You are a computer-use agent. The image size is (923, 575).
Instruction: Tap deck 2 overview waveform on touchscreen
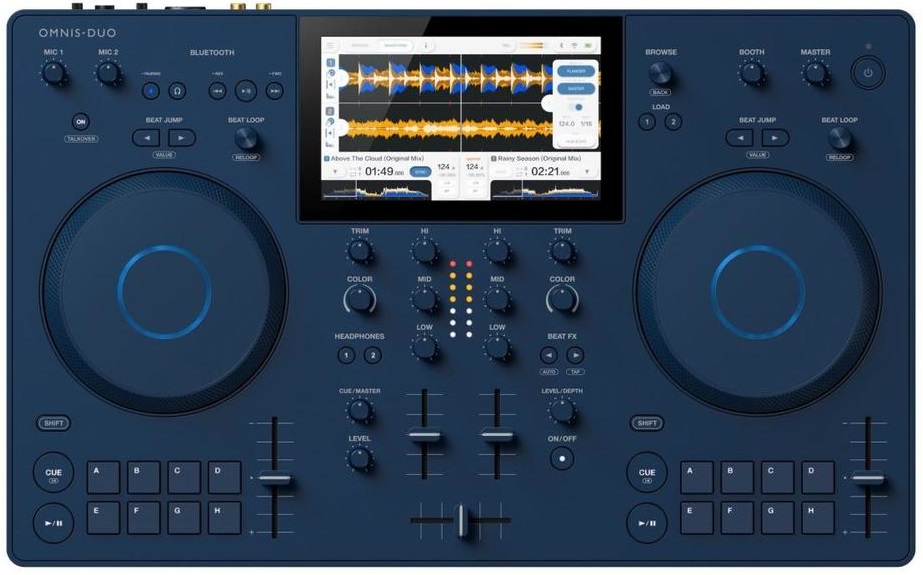[x=546, y=190]
